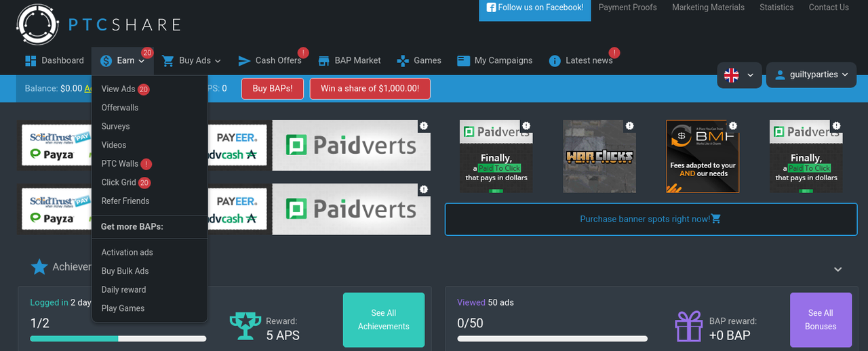Open Play Games menu entry

coord(123,308)
